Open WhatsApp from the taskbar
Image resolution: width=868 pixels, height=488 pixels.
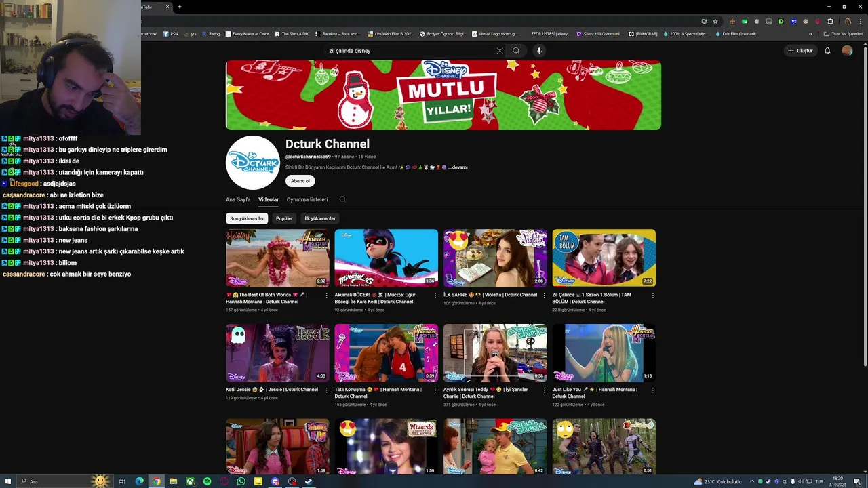point(241,481)
